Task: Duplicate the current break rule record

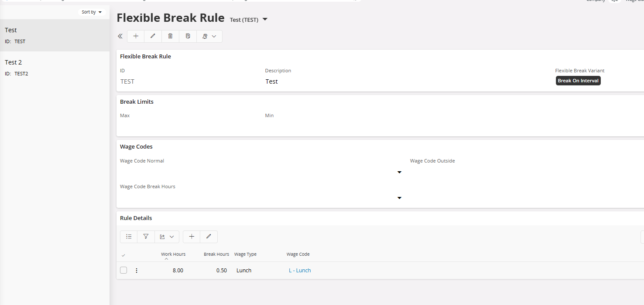Action: (x=188, y=36)
